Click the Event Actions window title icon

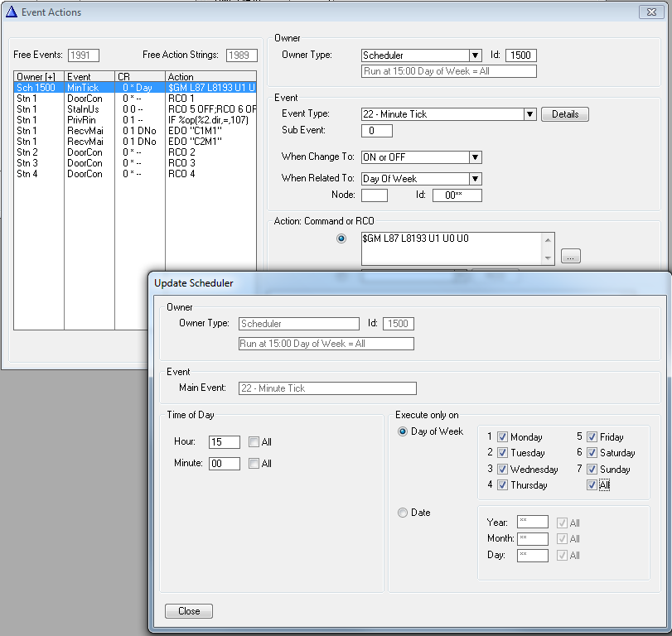pyautogui.click(x=12, y=11)
